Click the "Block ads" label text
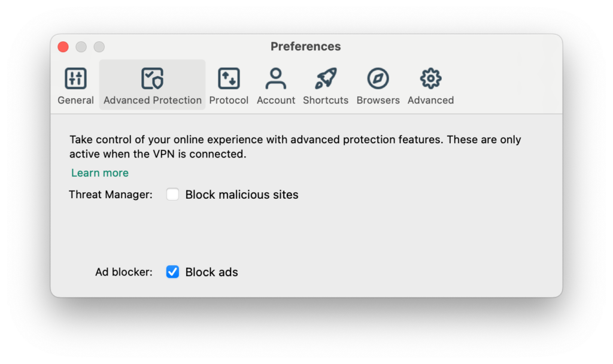Image resolution: width=613 pixels, height=364 pixels. point(211,272)
